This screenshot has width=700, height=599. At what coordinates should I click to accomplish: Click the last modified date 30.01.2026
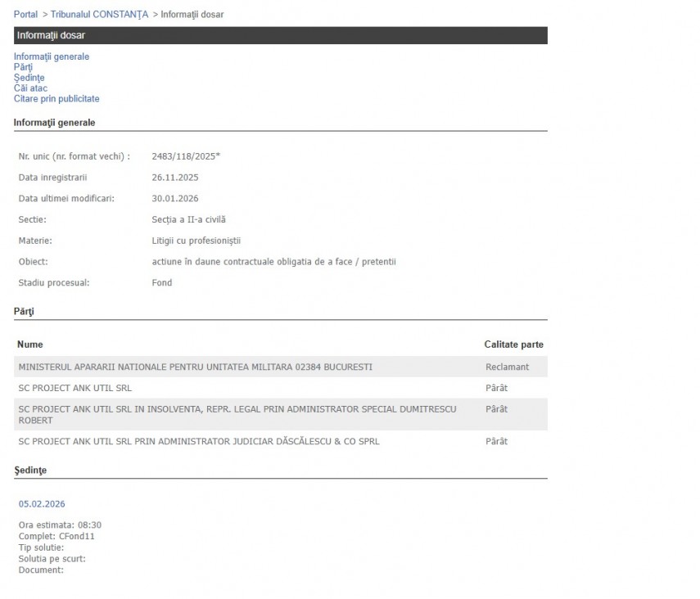pyautogui.click(x=175, y=199)
